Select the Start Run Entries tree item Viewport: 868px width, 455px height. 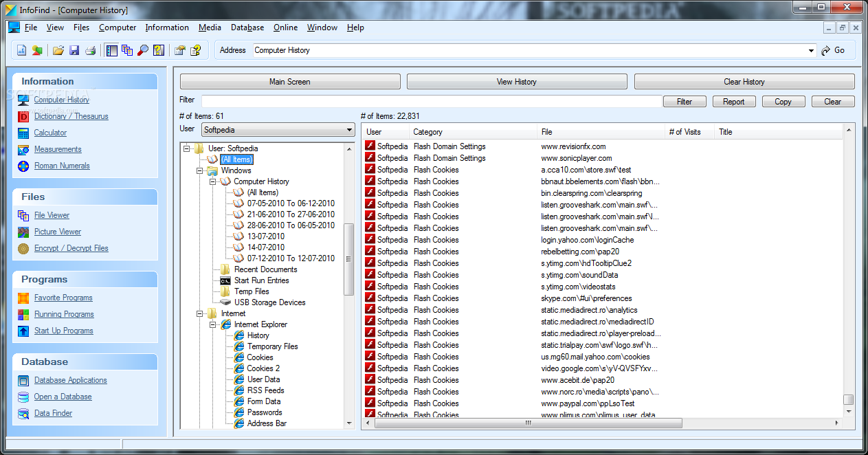click(261, 280)
